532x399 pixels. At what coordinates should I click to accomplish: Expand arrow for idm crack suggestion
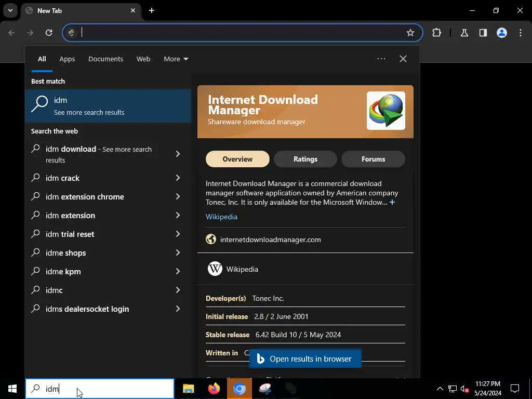(x=178, y=178)
